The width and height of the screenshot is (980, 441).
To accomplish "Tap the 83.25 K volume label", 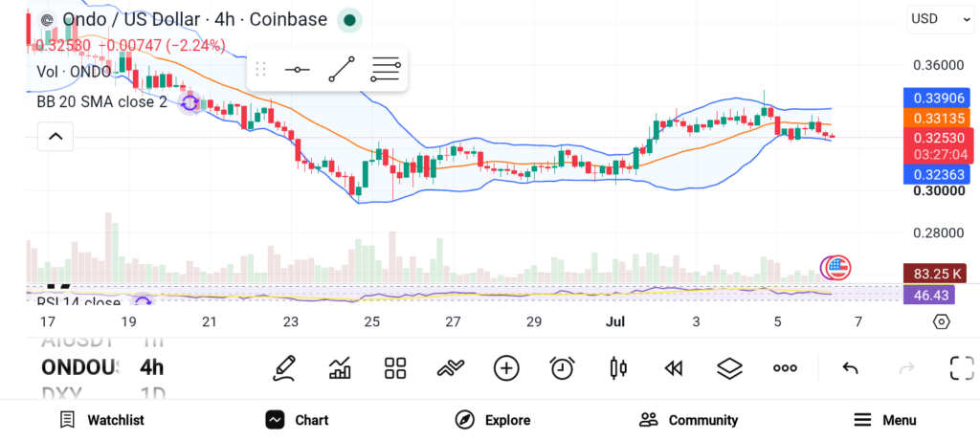I will [935, 274].
